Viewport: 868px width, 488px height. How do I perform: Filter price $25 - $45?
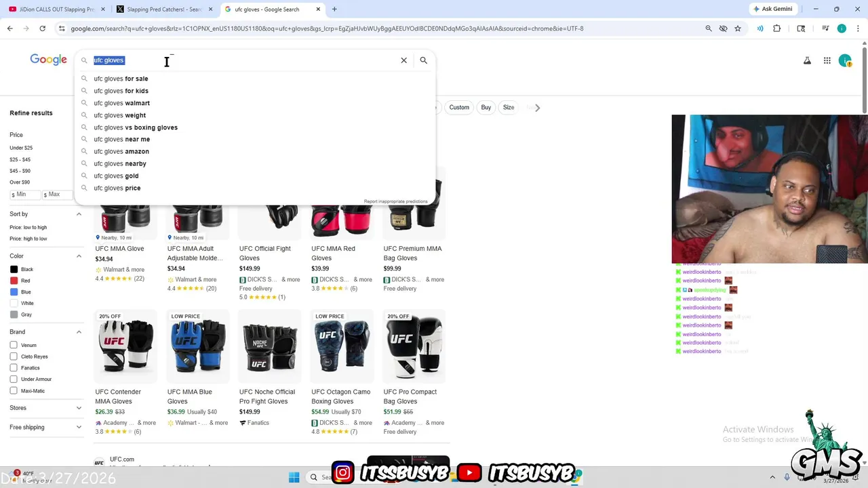20,159
